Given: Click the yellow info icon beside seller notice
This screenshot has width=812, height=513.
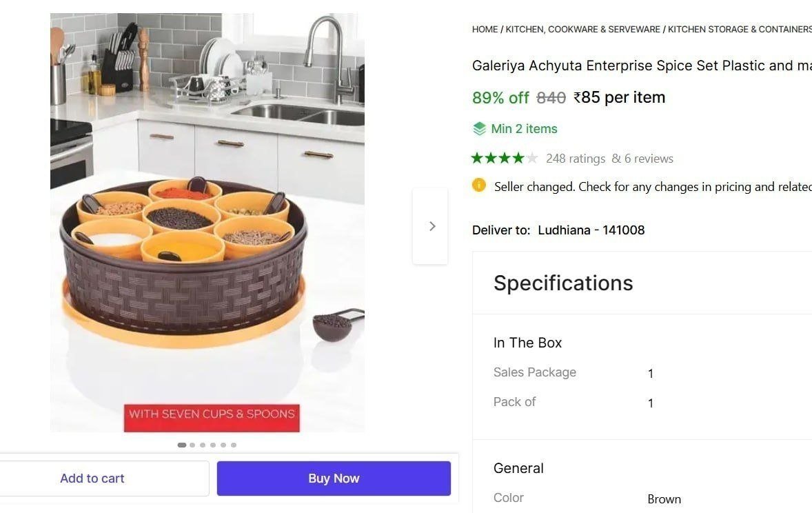Looking at the screenshot, I should [x=479, y=185].
